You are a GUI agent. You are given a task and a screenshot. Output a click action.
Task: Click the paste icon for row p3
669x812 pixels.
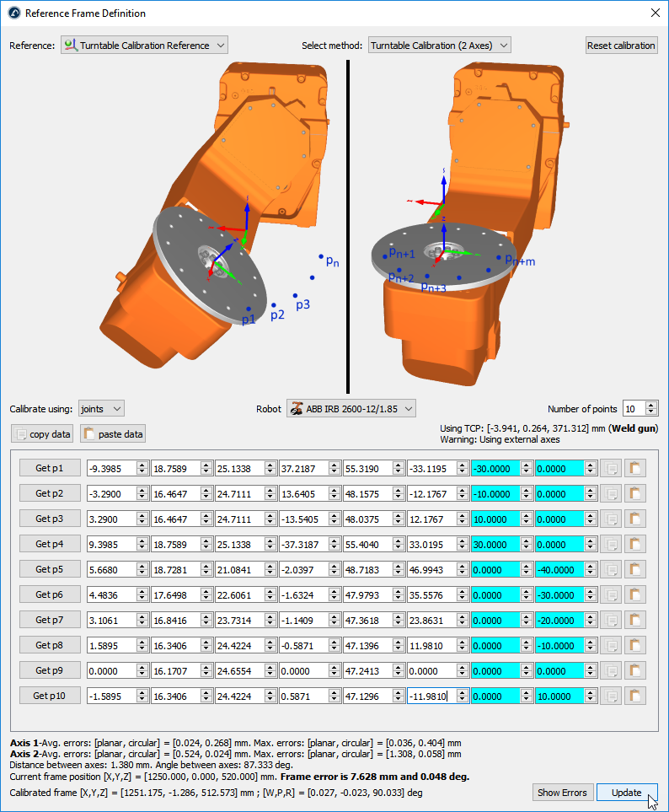(x=634, y=519)
